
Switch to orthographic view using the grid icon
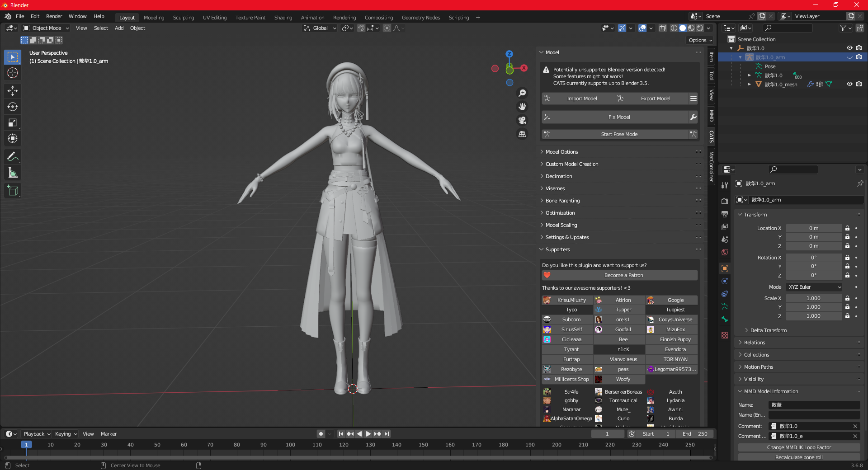coord(522,134)
